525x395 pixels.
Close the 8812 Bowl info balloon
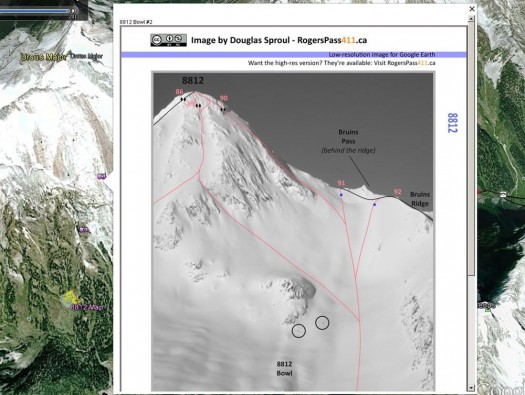pos(472,9)
